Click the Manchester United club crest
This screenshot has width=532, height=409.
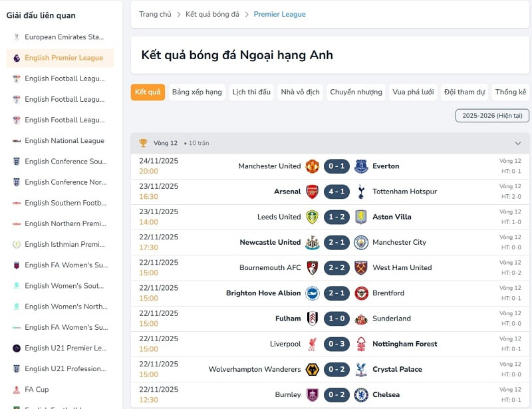(313, 166)
